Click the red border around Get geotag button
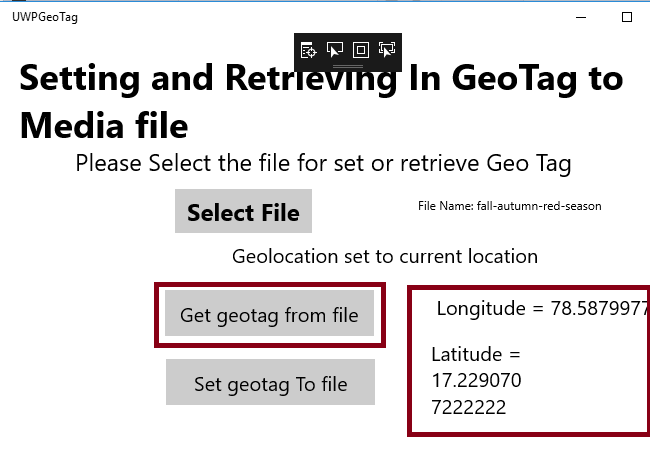Image resolution: width=650 pixels, height=468 pixels. 158,314
